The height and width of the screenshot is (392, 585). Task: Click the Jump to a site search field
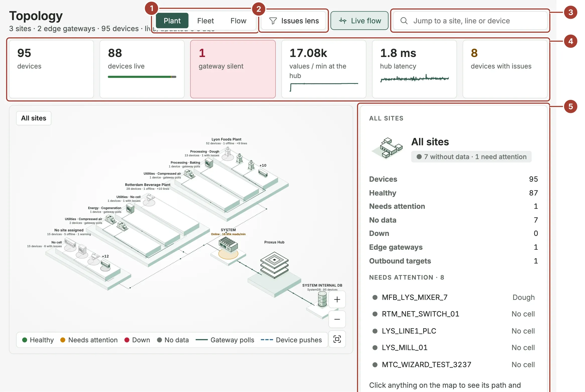(470, 21)
